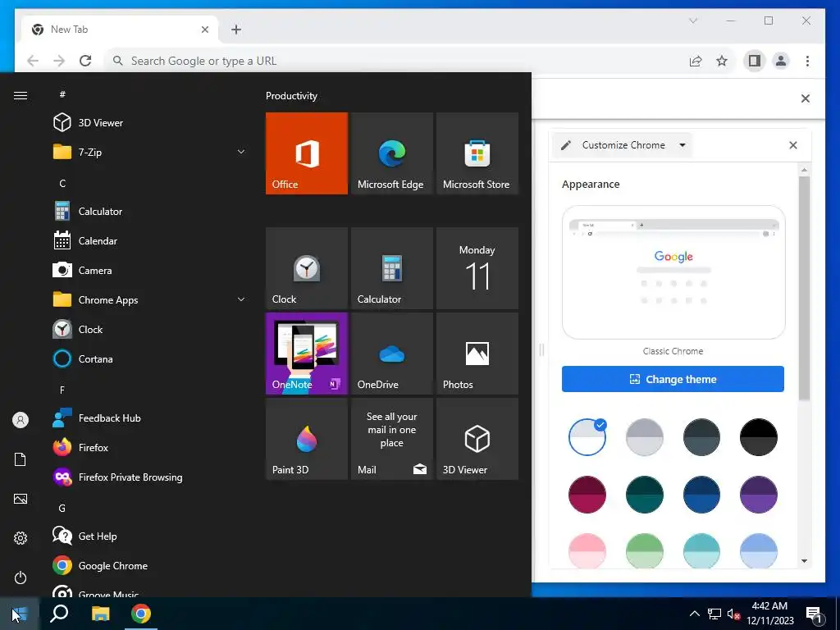The height and width of the screenshot is (630, 840).
Task: Click the side panel scroll down arrow
Action: [804, 561]
